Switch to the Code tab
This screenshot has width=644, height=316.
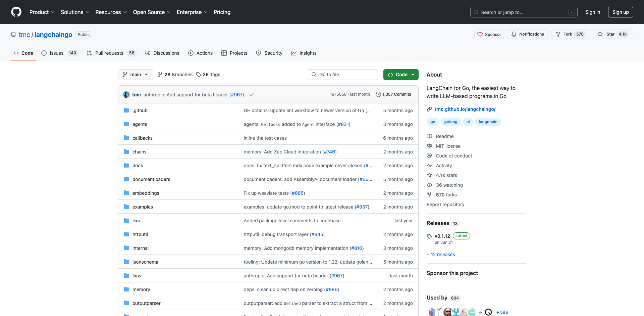[x=23, y=53]
